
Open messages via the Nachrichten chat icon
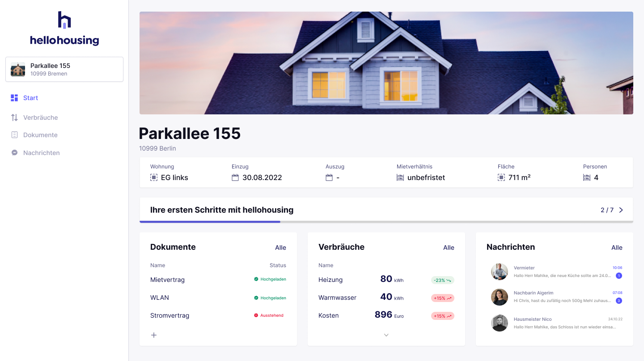[14, 152]
